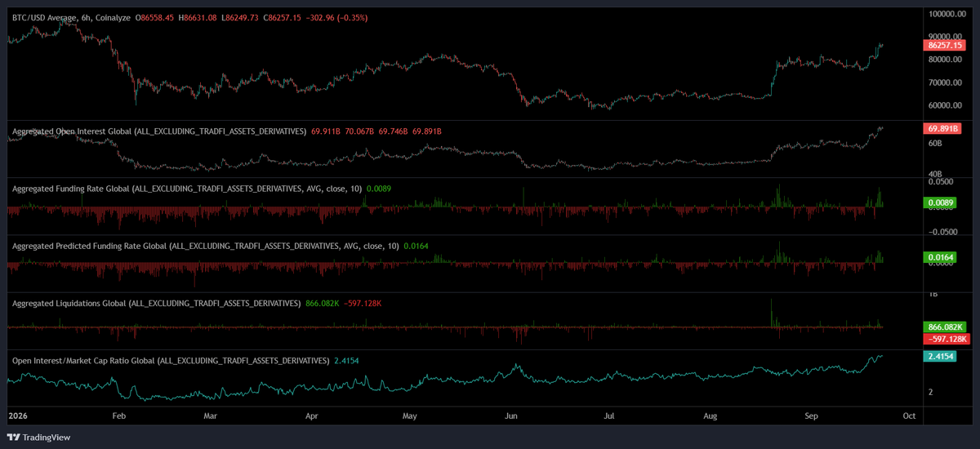Click the TradingView logo icon
Viewport: 980px width, 449px height.
pyautogui.click(x=13, y=438)
